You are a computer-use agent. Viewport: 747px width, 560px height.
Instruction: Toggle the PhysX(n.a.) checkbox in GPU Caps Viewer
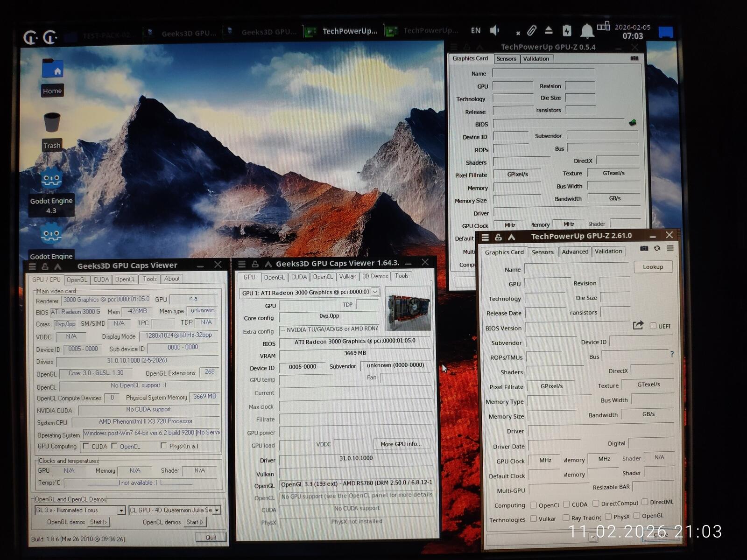coord(163,446)
